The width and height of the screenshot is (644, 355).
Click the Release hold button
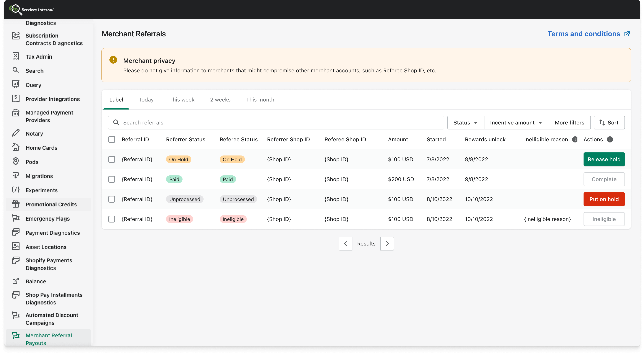(x=604, y=159)
